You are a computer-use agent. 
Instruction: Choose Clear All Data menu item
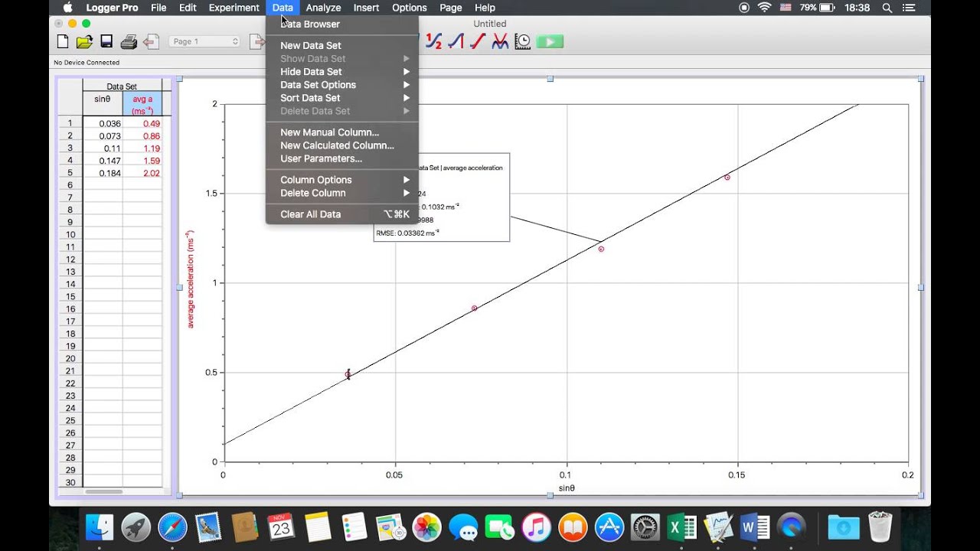coord(341,214)
